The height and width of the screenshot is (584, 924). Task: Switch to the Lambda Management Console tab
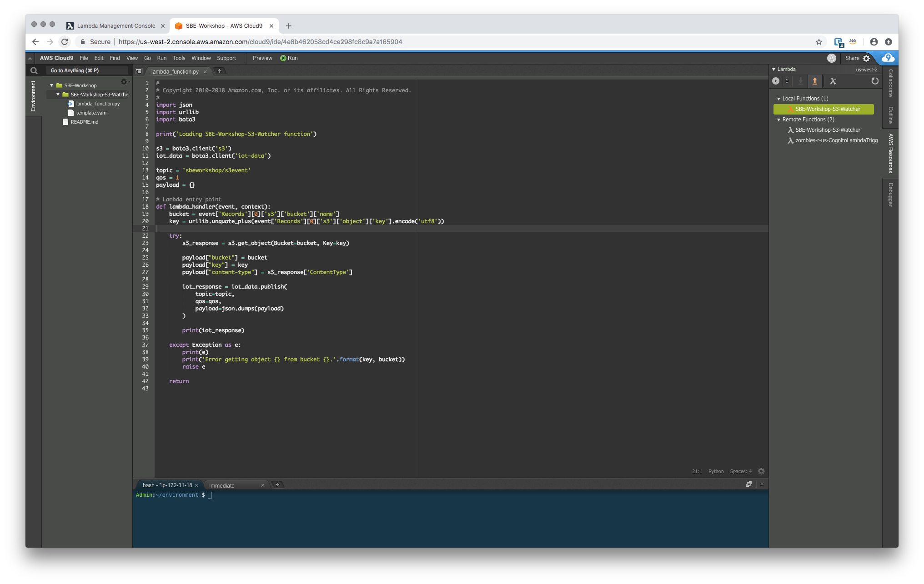click(x=116, y=26)
